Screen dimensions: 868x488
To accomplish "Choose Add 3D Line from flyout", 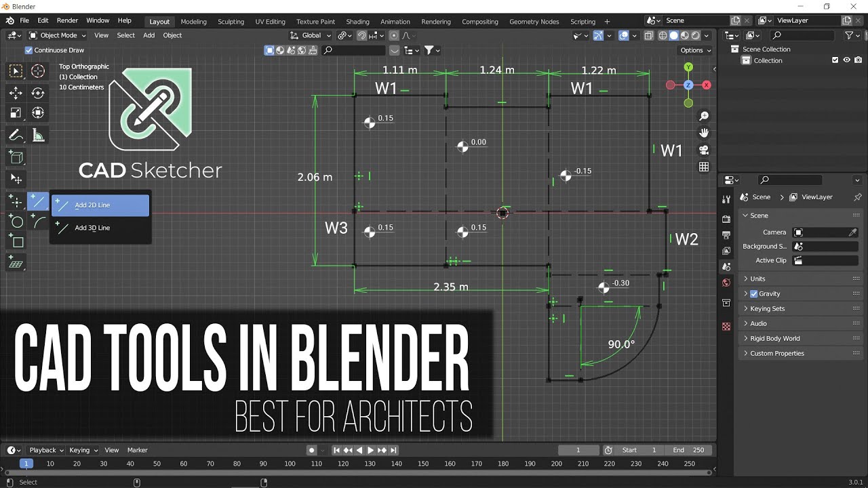I will pos(100,228).
